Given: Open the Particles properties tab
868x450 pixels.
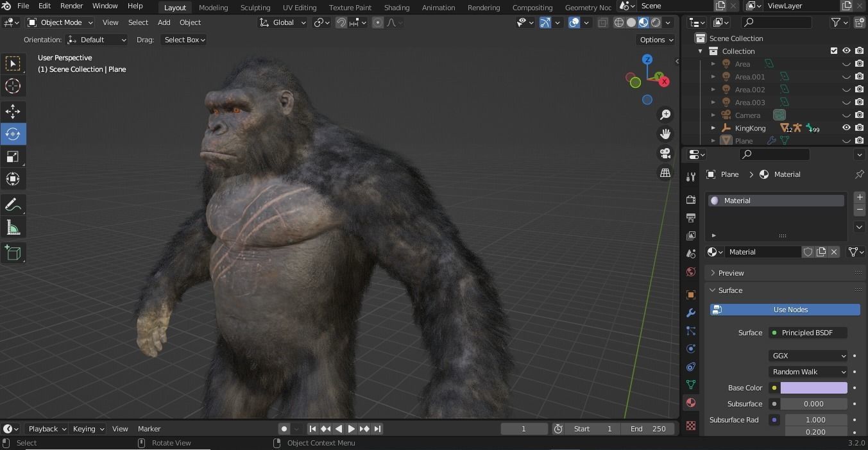Looking at the screenshot, I should click(x=691, y=331).
